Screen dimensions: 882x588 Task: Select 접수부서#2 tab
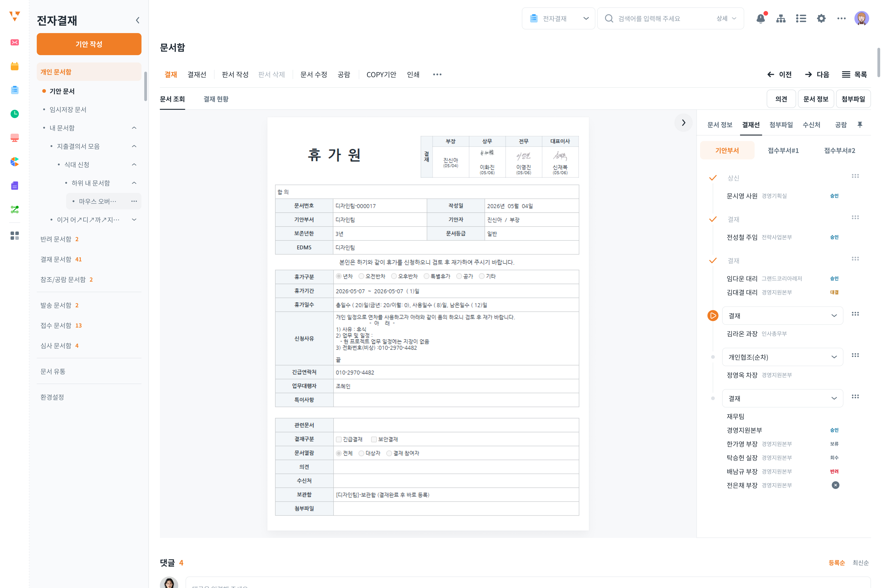pos(840,151)
